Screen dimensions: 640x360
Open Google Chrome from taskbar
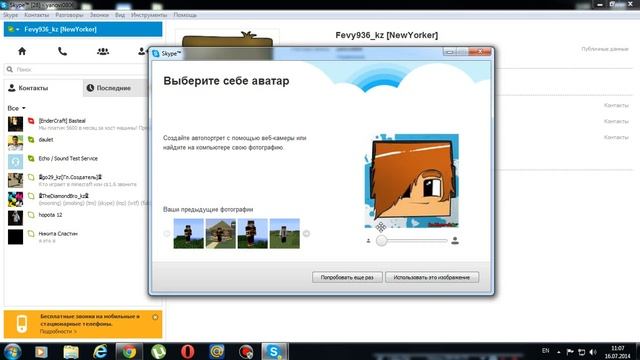[x=129, y=351]
